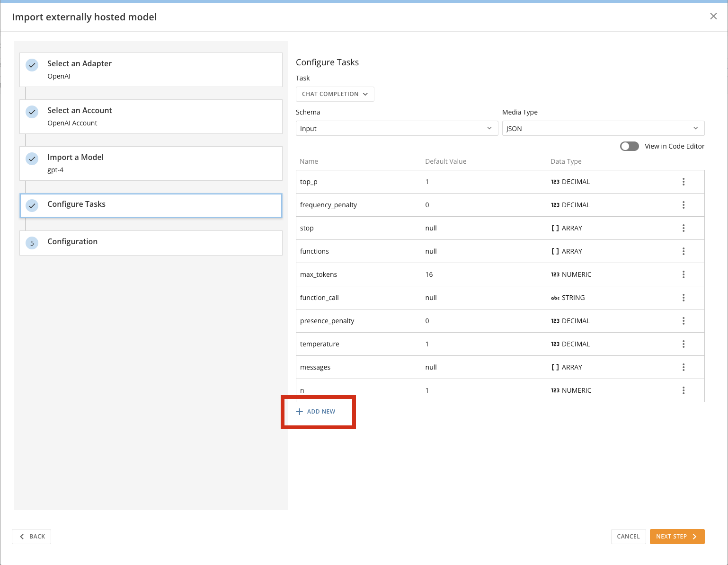Image resolution: width=728 pixels, height=565 pixels.
Task: Open the kebab menu for stop row
Action: coord(683,228)
